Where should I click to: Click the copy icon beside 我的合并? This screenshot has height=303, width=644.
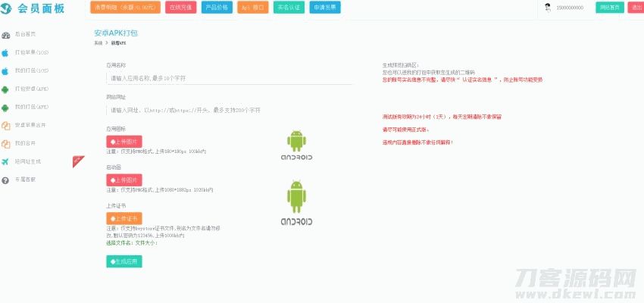coord(5,143)
